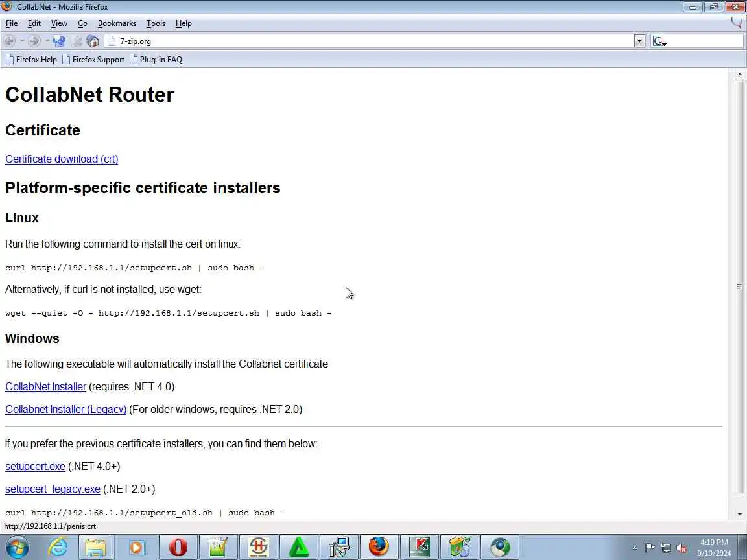Download setupcert.exe via its link
Viewport: 747px width, 560px height.
coord(35,466)
